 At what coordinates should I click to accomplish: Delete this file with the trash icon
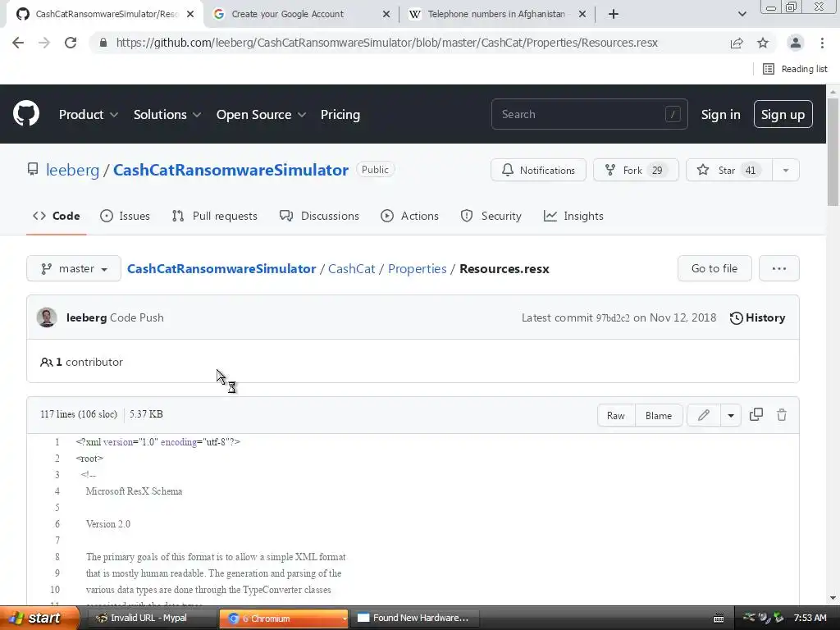click(782, 414)
